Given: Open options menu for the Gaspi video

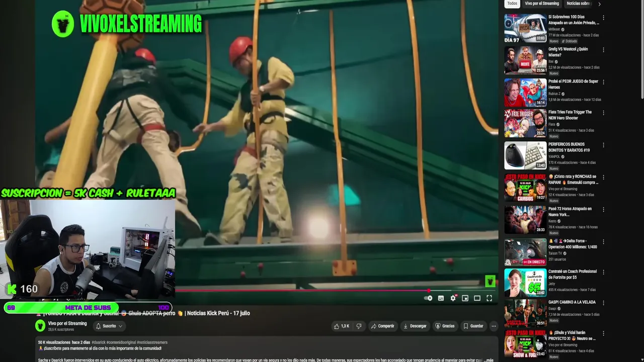Looking at the screenshot, I should point(603,303).
